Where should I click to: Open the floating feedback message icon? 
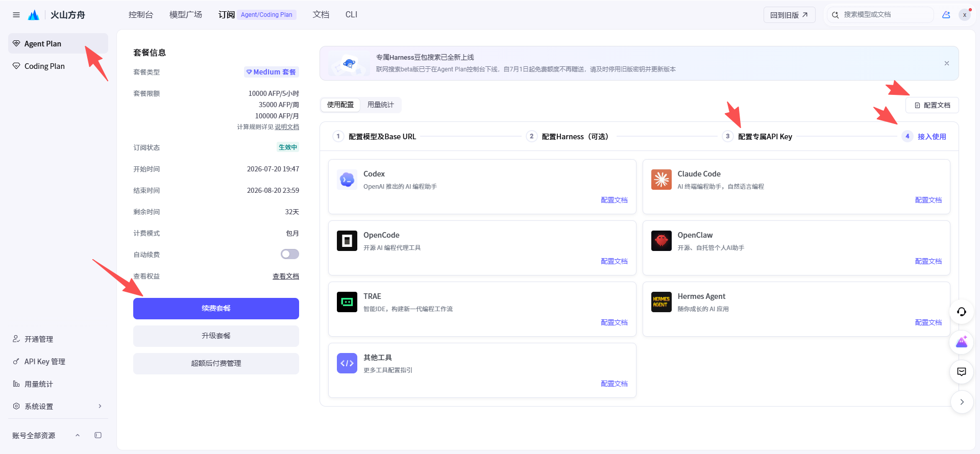(962, 372)
